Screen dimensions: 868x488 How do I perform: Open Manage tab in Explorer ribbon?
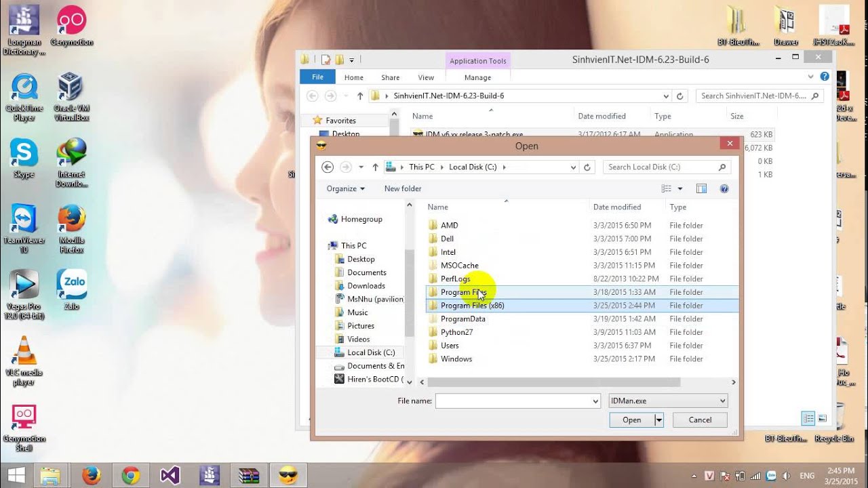pos(477,77)
